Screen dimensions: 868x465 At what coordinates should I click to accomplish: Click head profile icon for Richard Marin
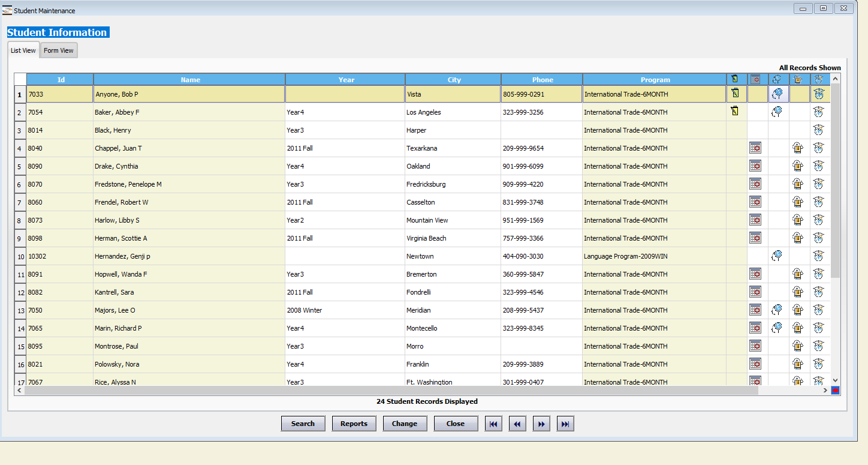point(777,328)
